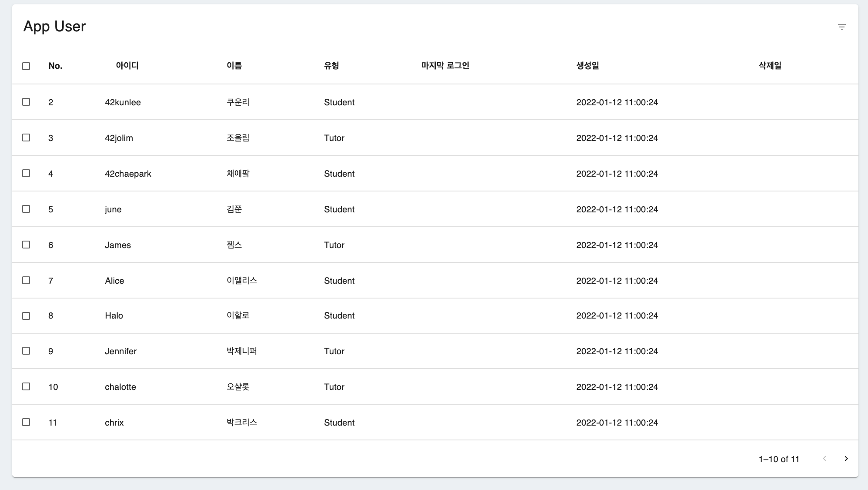The image size is (868, 490).
Task: Click the name 조올림
Action: click(238, 138)
